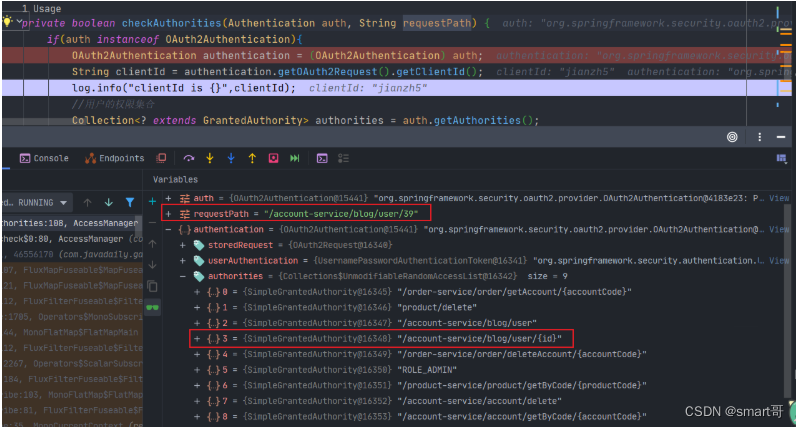Expand authority item 1 product/delete
This screenshot has width=800, height=428.
point(197,308)
